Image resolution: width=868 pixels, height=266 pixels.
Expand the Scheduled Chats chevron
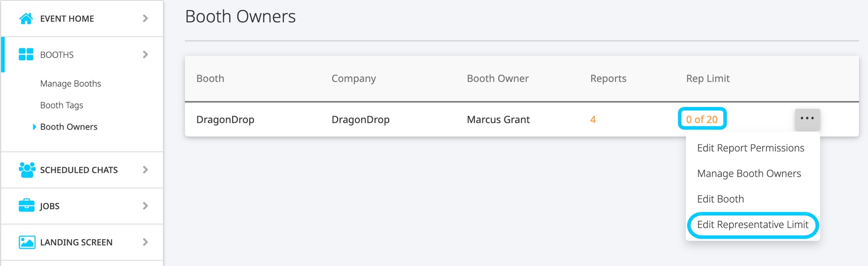145,170
